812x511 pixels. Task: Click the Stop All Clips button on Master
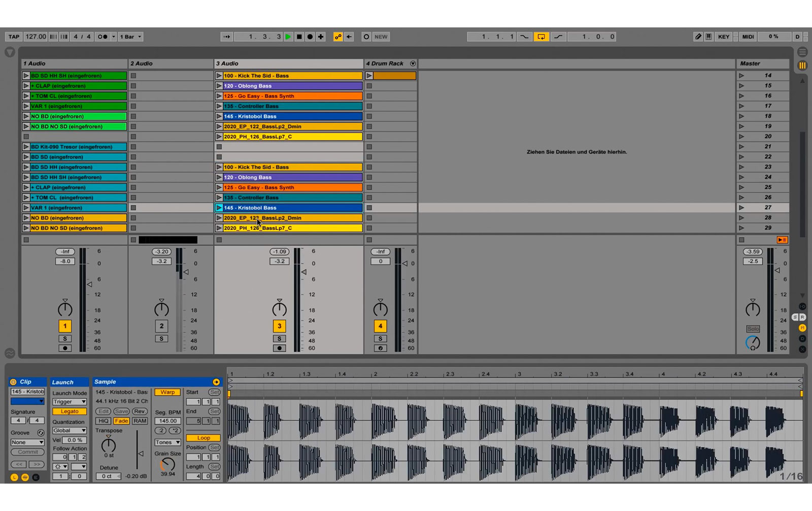(x=742, y=240)
